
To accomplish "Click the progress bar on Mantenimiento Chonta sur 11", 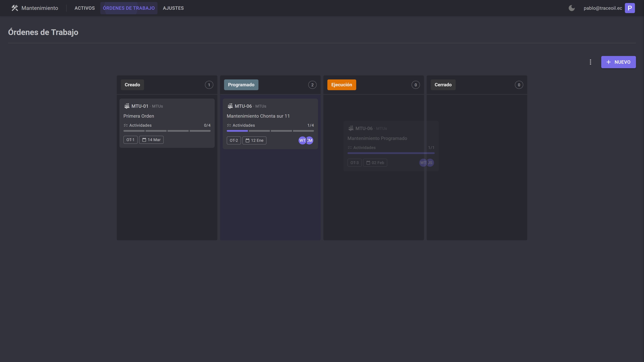I will click(270, 131).
